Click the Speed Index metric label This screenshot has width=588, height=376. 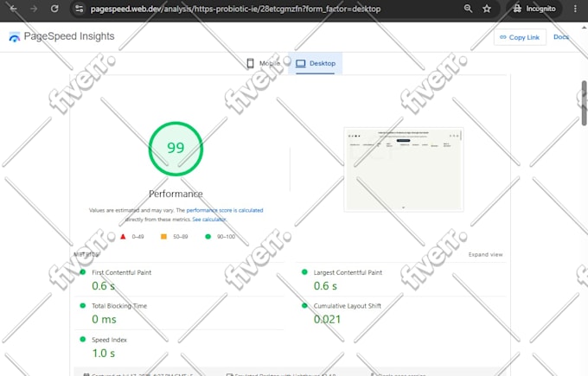[109, 340]
